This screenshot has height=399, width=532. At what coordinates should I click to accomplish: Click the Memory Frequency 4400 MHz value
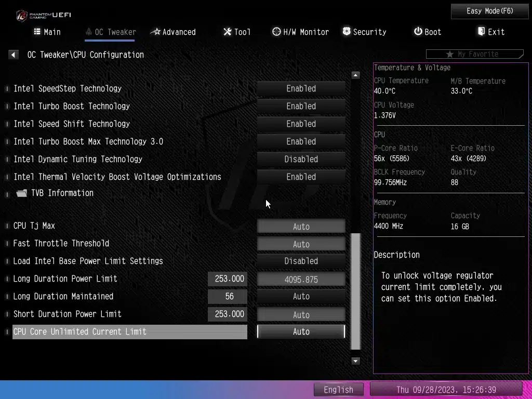click(388, 227)
